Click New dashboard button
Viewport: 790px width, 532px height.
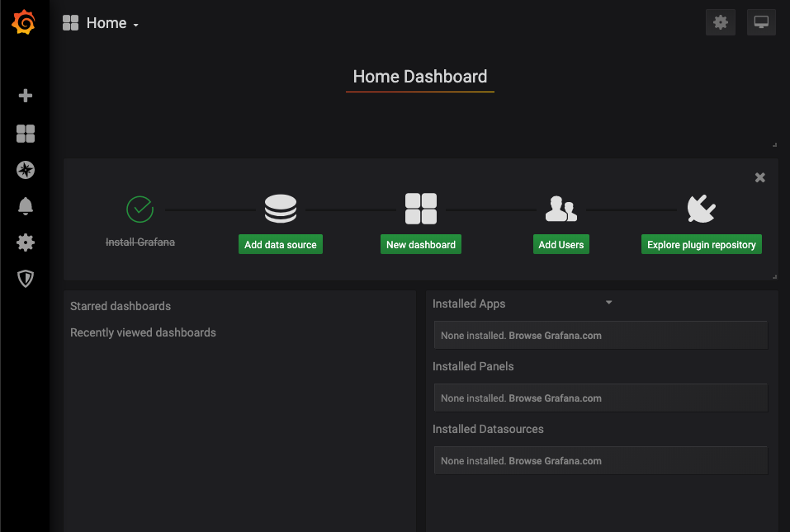(x=421, y=244)
